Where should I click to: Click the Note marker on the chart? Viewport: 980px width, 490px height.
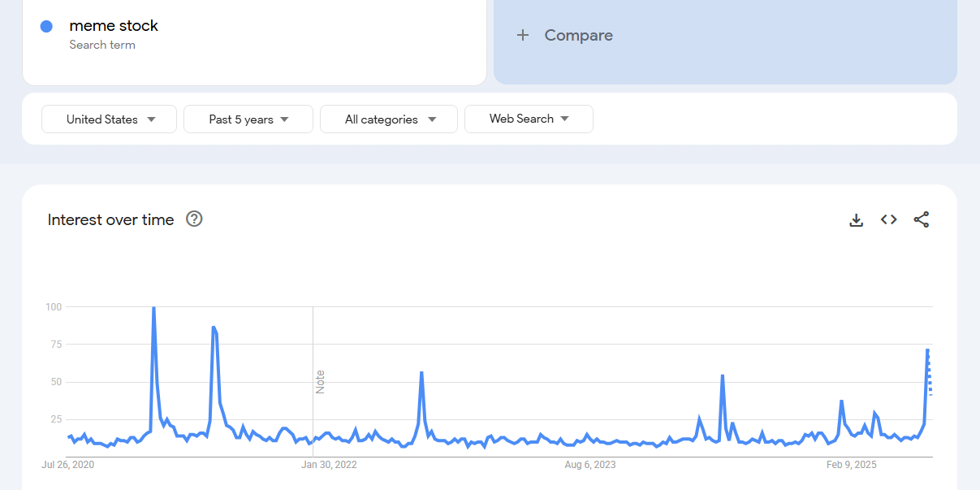point(320,382)
